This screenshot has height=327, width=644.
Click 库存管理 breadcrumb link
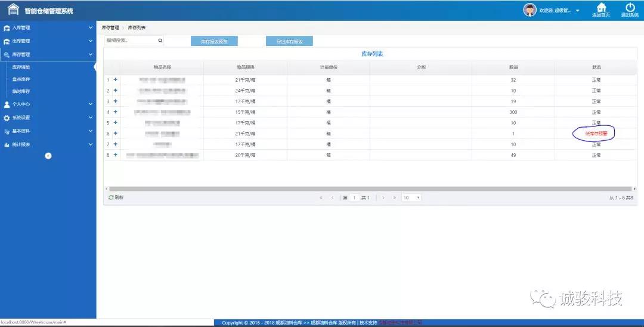(110, 28)
